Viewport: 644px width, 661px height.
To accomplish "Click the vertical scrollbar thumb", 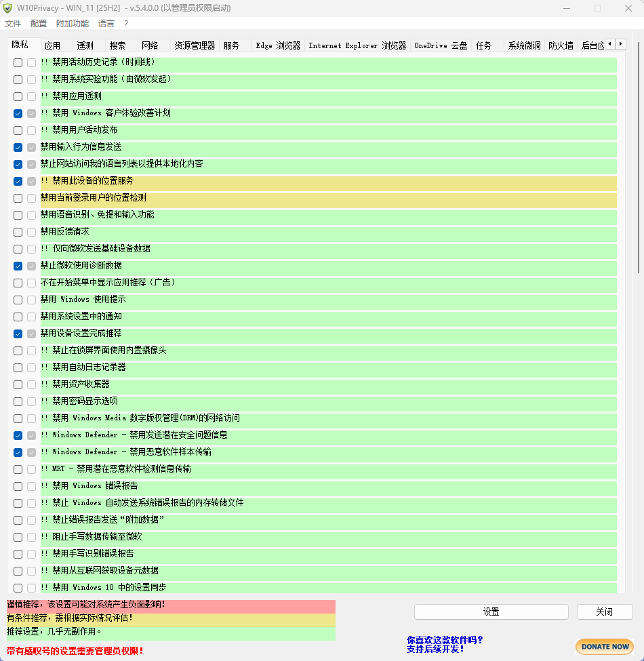I will (639, 157).
